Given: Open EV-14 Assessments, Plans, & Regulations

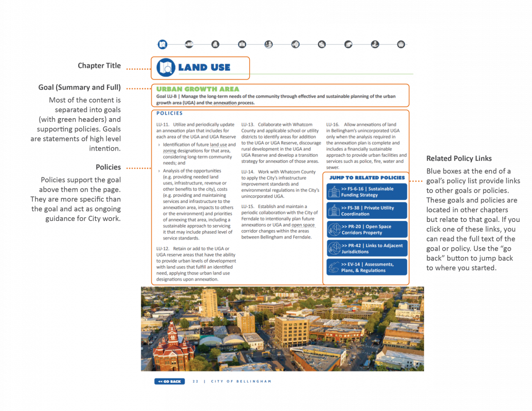Looking at the screenshot, I should pyautogui.click(x=368, y=267).
